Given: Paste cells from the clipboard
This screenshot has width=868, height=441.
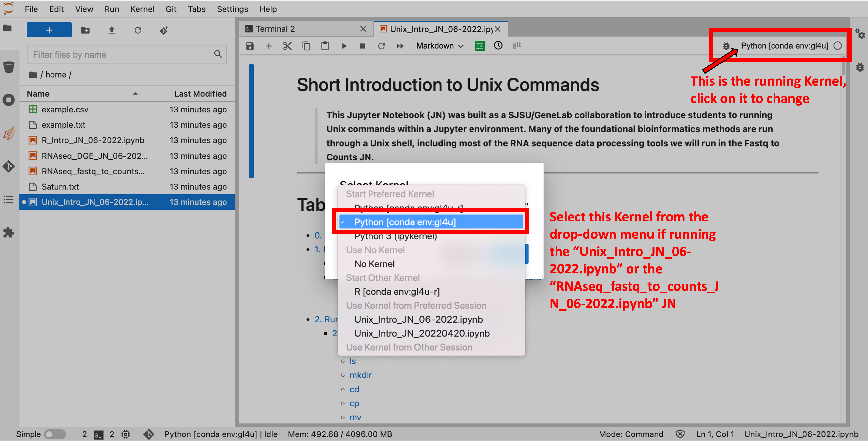Looking at the screenshot, I should pyautogui.click(x=325, y=46).
